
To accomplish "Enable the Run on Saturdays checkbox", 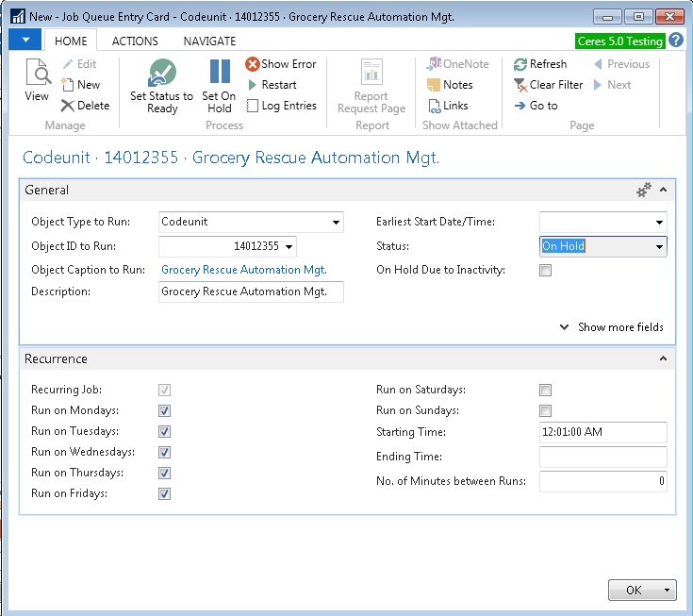I will pyautogui.click(x=545, y=391).
